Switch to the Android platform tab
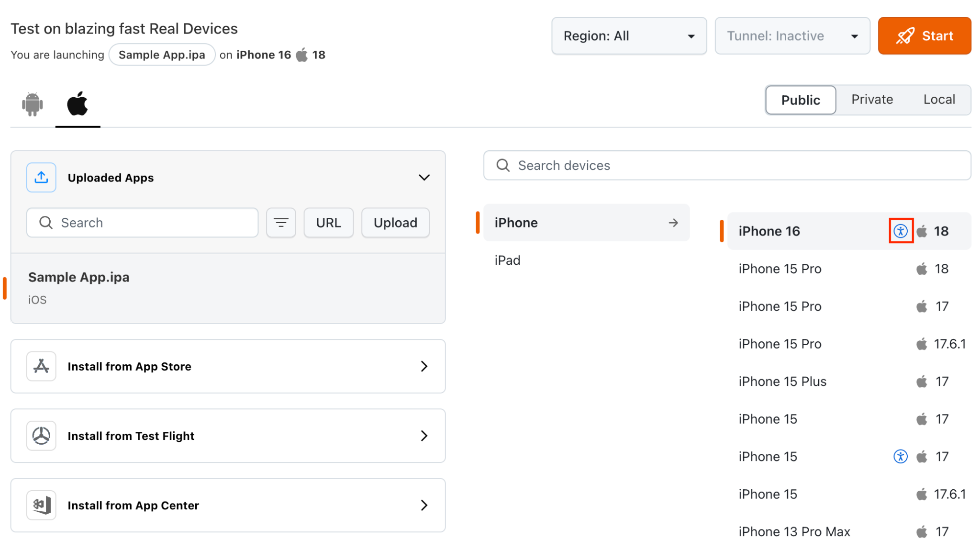The image size is (980, 551). tap(33, 104)
